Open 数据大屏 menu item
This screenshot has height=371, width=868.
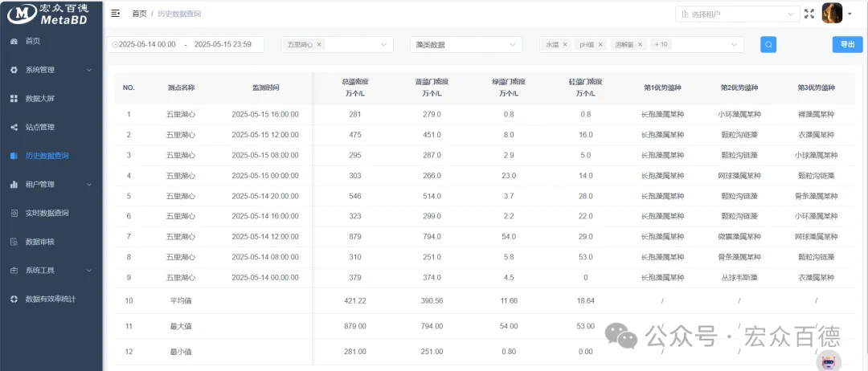tap(40, 99)
